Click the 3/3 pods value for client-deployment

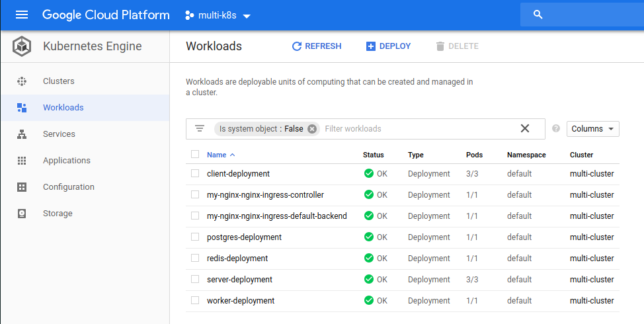tap(472, 174)
